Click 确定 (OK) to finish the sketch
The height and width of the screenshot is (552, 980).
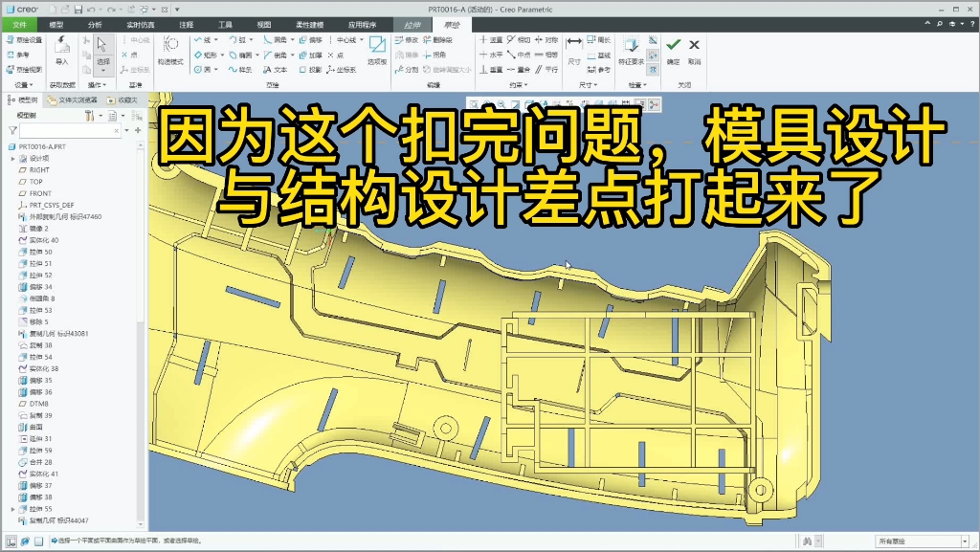(x=673, y=45)
